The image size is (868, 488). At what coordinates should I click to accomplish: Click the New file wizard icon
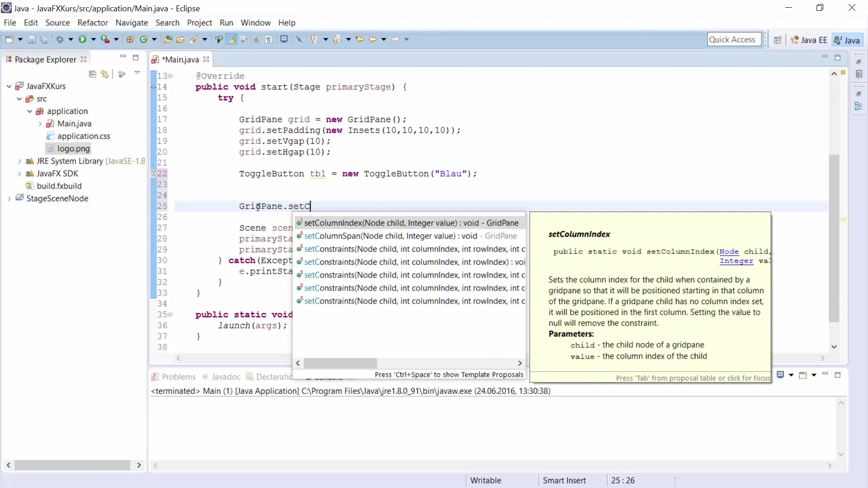(9, 39)
